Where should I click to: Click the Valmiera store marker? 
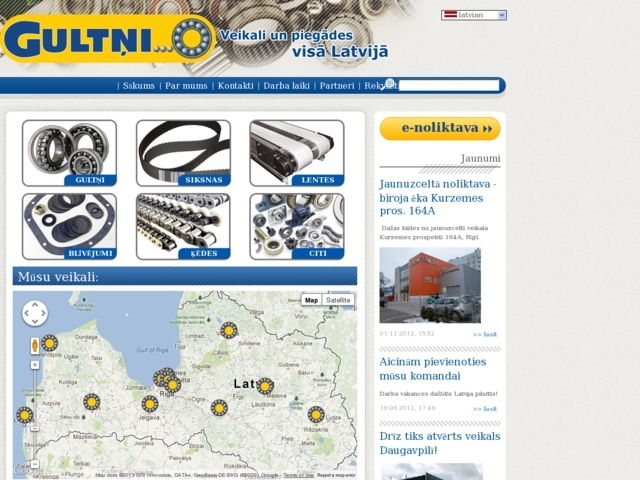[229, 331]
